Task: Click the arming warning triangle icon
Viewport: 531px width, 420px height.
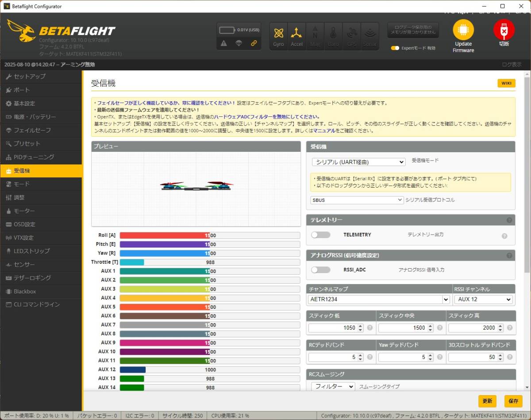Action: click(x=224, y=43)
